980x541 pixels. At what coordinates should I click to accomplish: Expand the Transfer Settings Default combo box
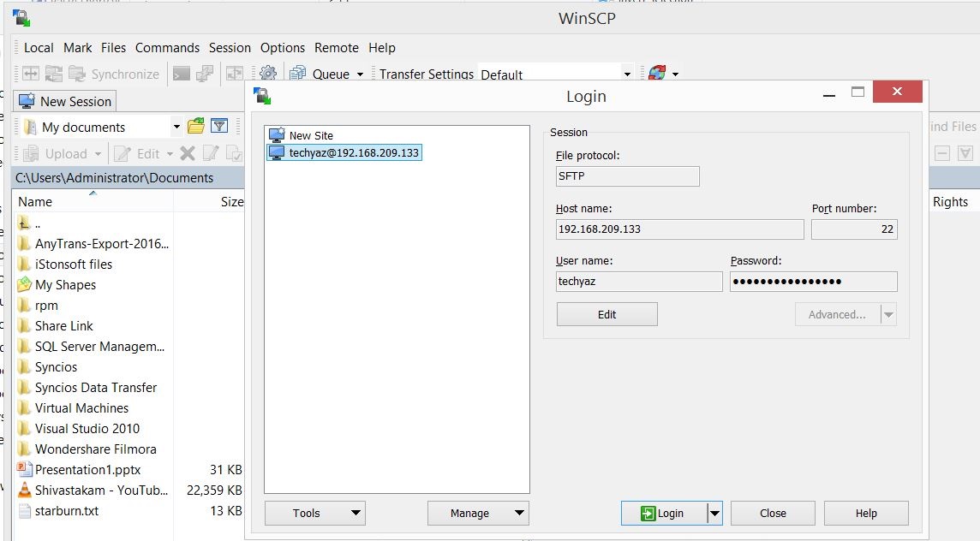(627, 74)
